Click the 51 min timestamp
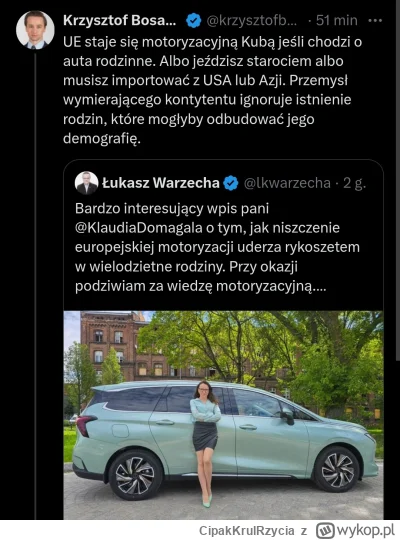 tap(337, 21)
